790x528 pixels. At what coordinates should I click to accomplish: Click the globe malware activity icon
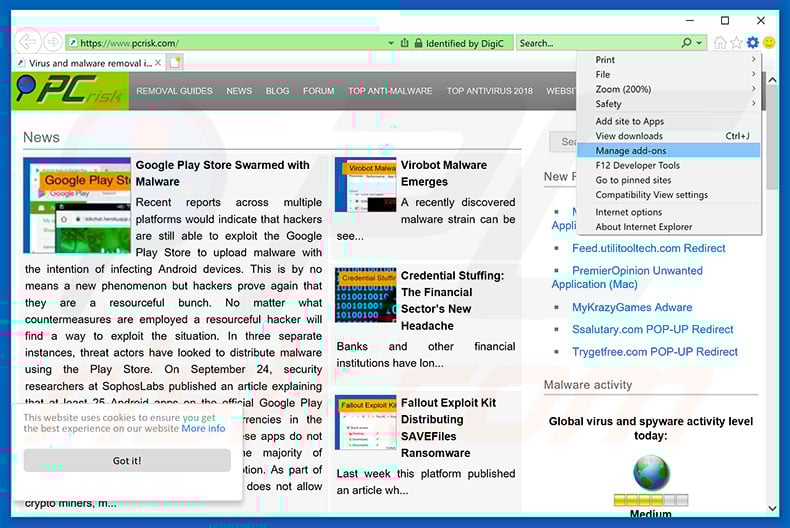tap(651, 473)
